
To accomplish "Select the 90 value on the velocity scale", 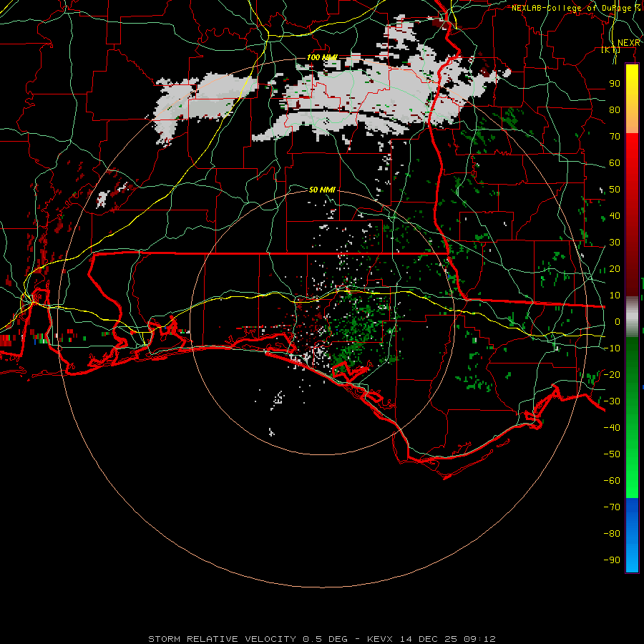I will pos(615,84).
